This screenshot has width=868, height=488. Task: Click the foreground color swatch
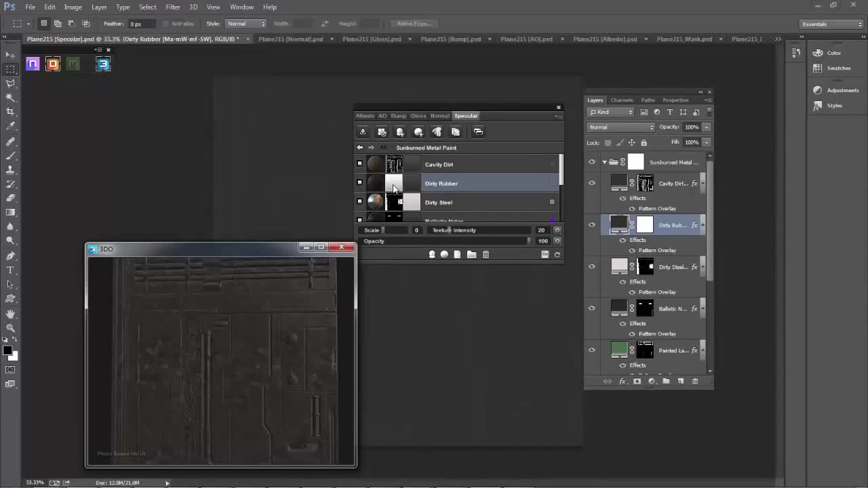[x=7, y=350]
